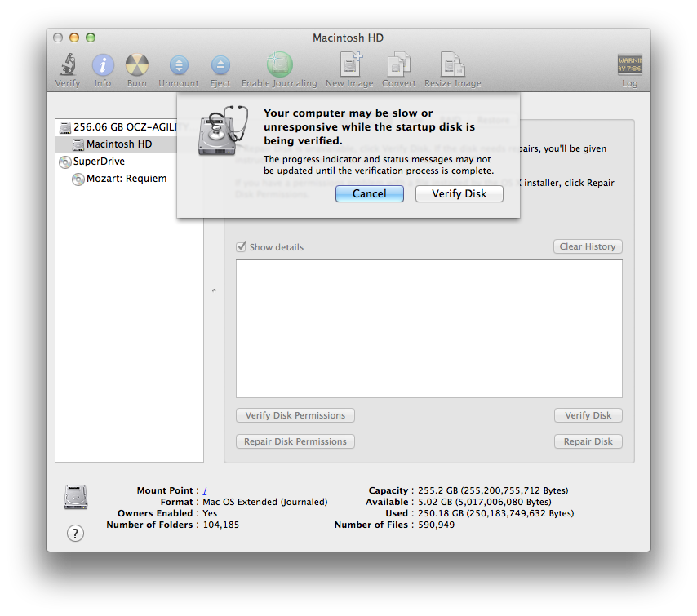Click the Macintosh HD window title
The height and width of the screenshot is (616, 697).
coord(348,38)
